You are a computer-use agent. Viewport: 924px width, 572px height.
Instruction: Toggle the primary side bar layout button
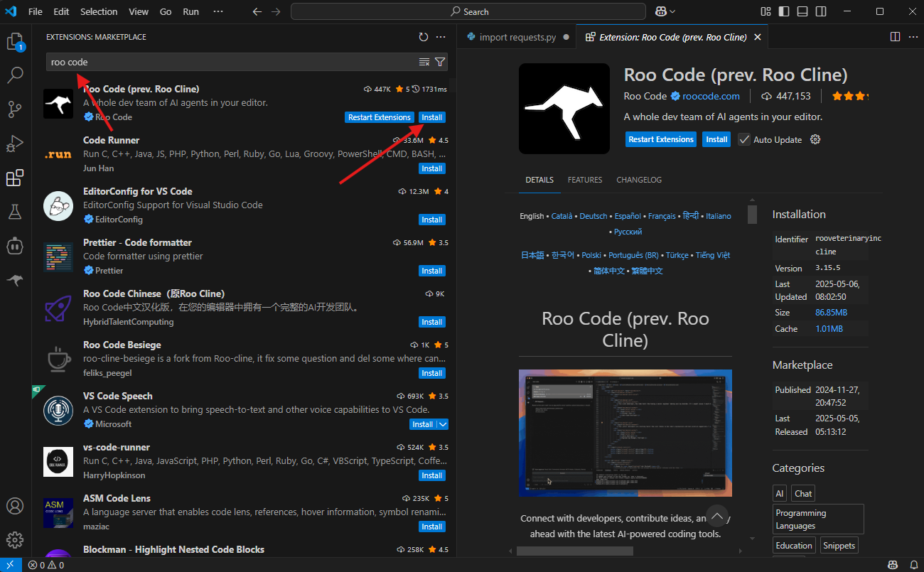(784, 11)
